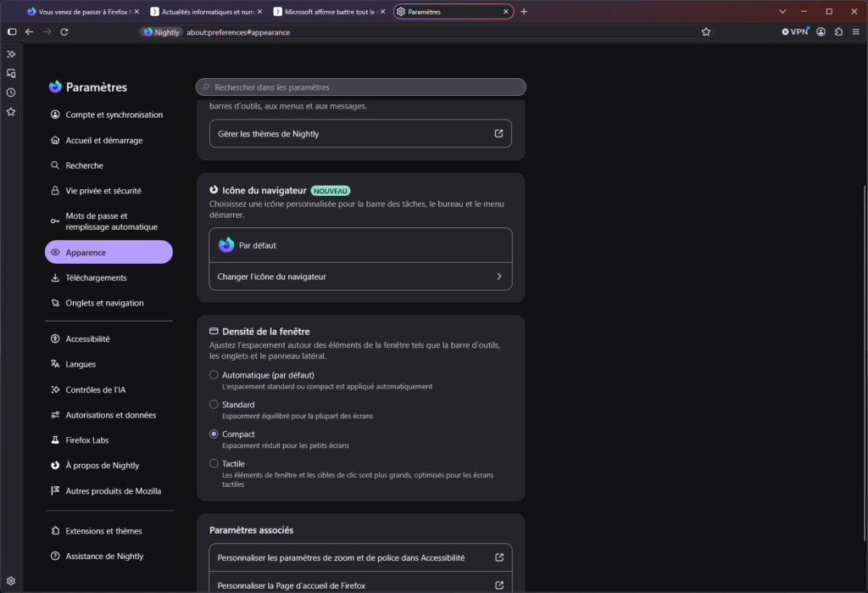Open the hamburger application menu

(856, 32)
